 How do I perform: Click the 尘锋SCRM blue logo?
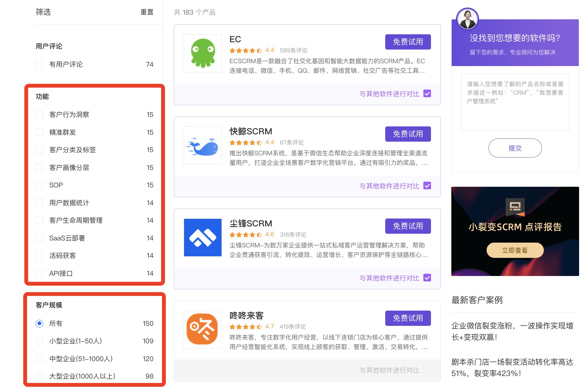203,238
